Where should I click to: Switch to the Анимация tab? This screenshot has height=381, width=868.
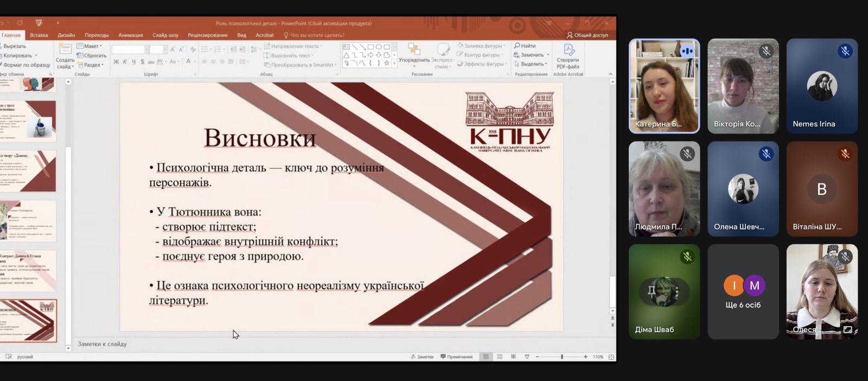(131, 35)
